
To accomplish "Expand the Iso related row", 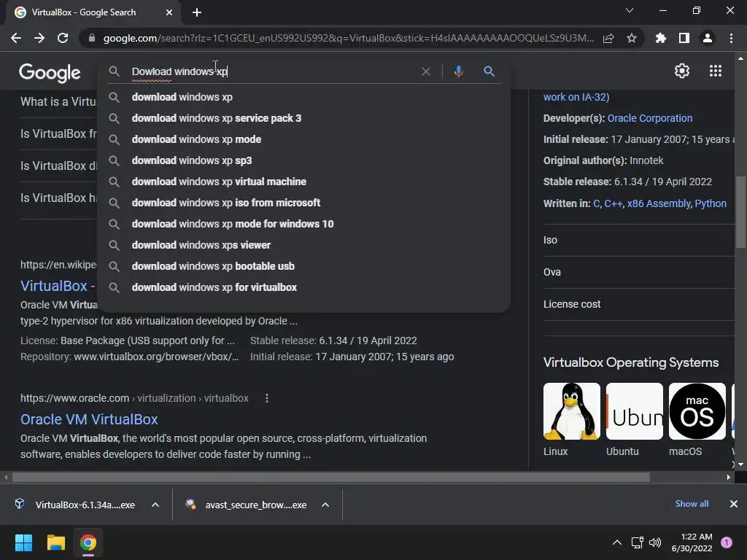I will [638, 240].
